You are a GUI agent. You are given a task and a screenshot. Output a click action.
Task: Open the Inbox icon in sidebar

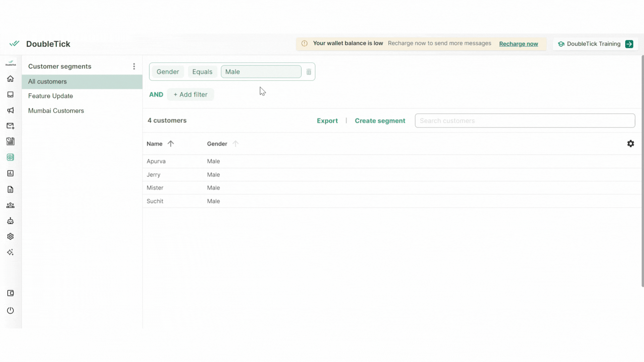coord(10,95)
